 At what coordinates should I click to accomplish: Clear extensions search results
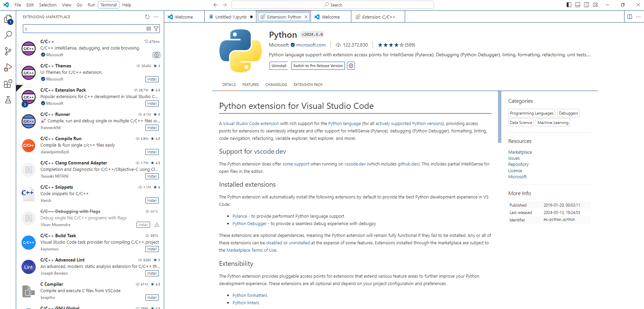tap(148, 29)
